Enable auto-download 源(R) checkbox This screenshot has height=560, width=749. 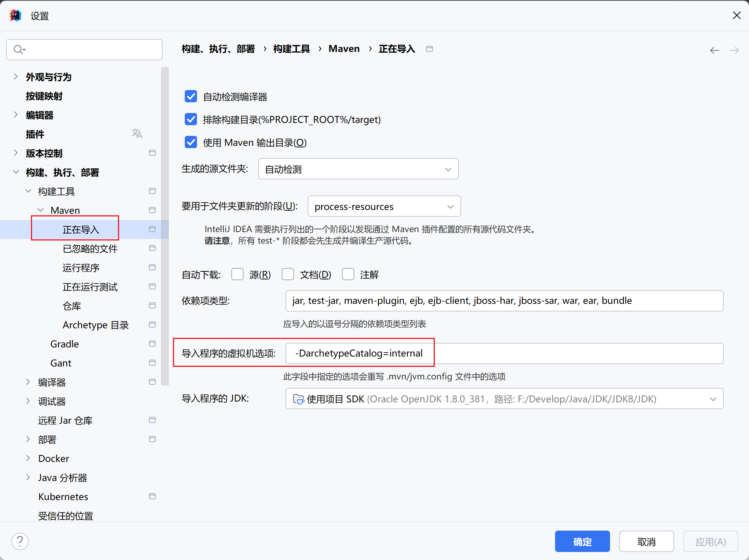[237, 274]
